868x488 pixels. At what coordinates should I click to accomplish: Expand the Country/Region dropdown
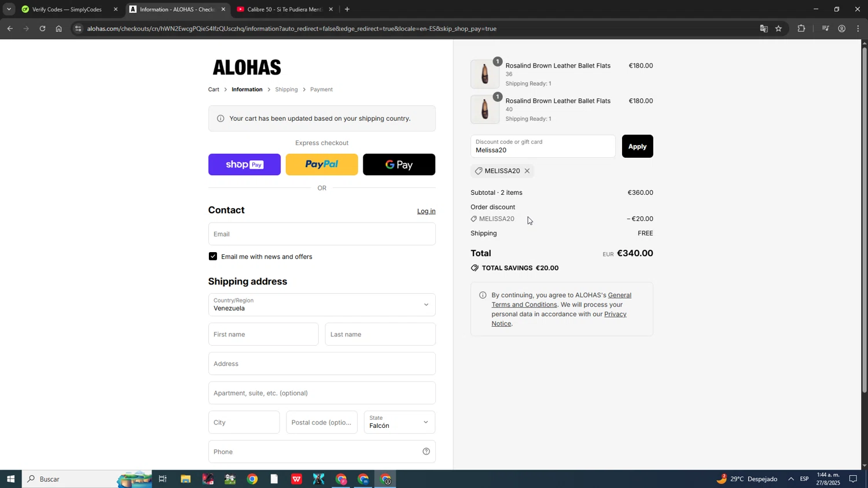322,305
